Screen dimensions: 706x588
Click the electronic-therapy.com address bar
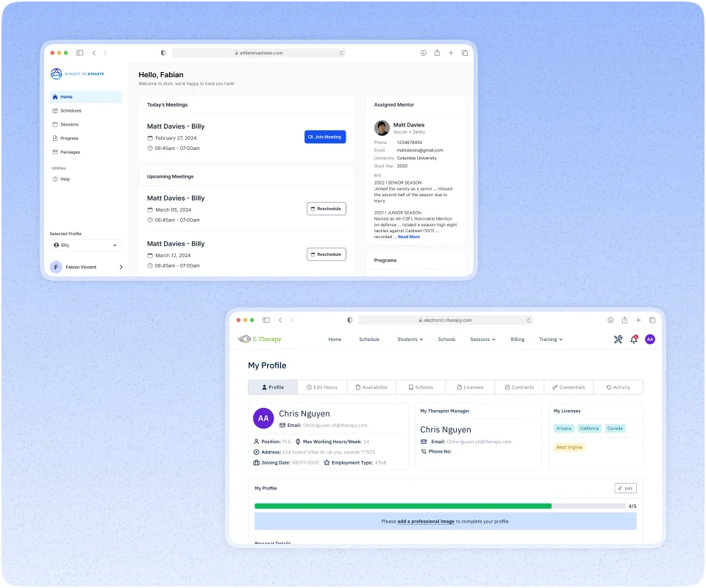coord(446,320)
